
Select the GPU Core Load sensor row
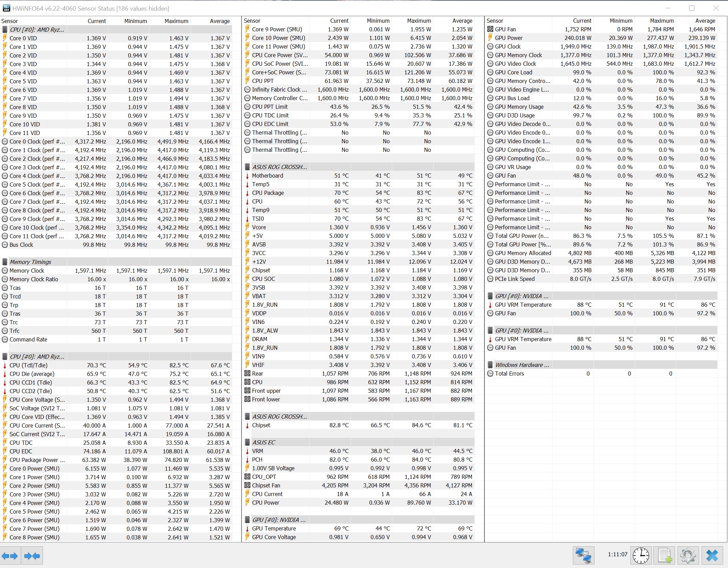pos(513,72)
